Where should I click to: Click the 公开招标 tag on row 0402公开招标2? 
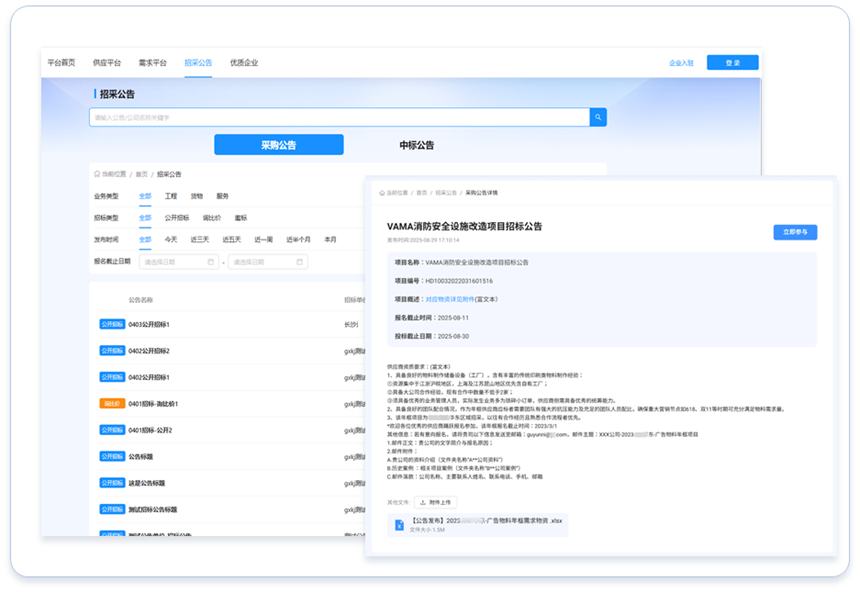112,351
